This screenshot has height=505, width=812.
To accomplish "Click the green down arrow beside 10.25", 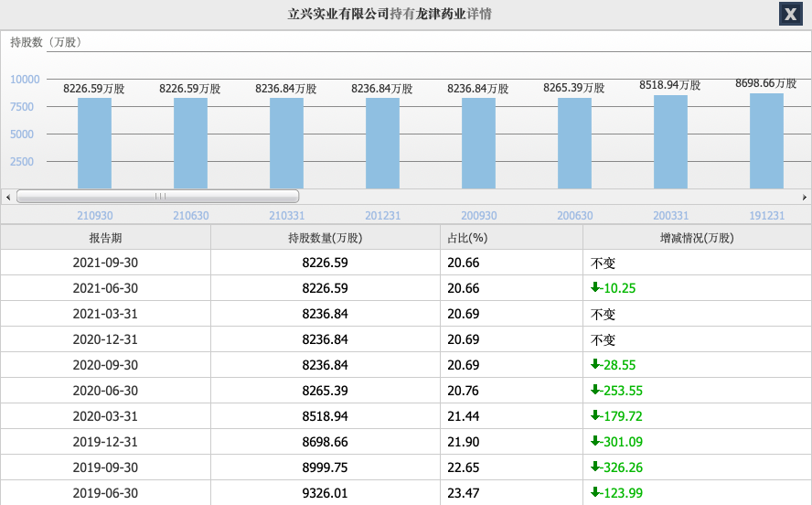I will (595, 287).
